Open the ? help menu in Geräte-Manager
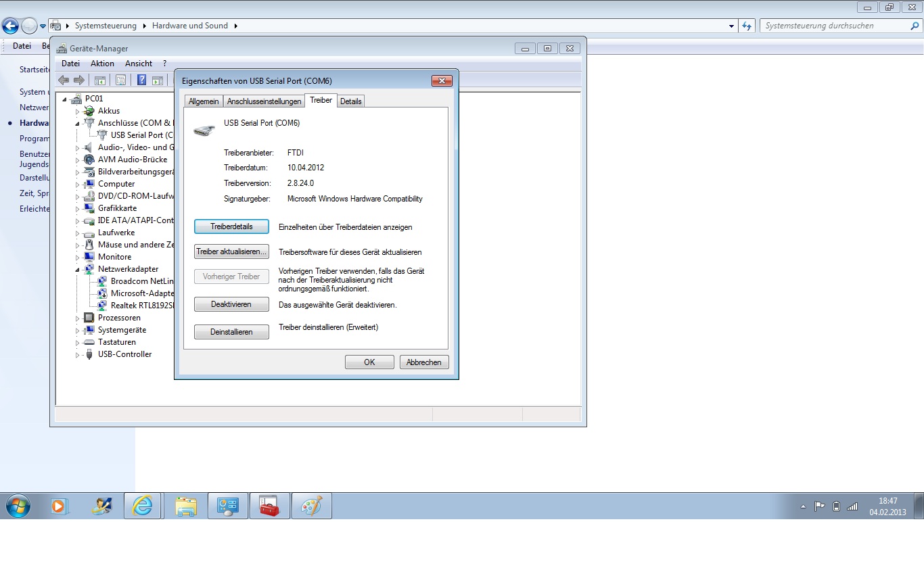 (164, 64)
